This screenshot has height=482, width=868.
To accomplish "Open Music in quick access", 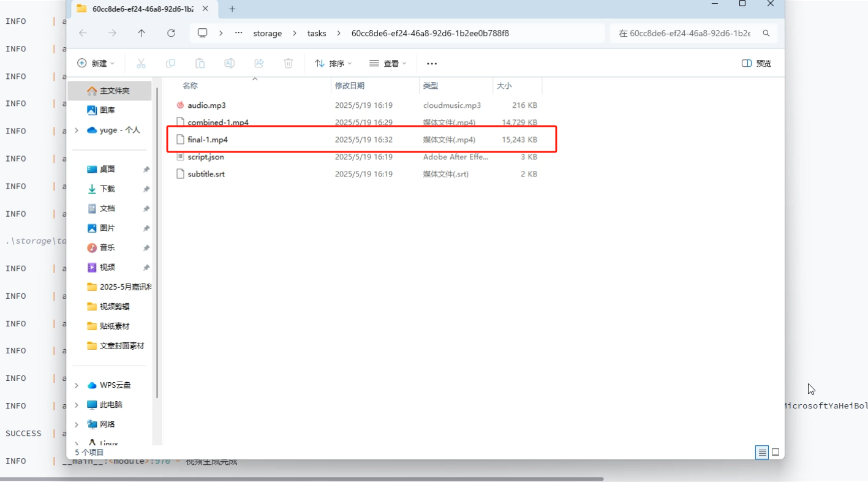I will (102, 247).
